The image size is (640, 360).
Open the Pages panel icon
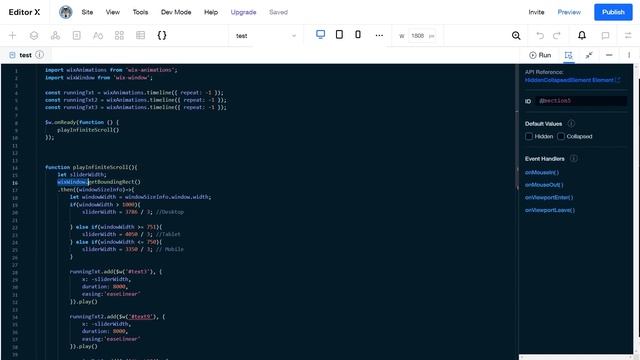76,36
